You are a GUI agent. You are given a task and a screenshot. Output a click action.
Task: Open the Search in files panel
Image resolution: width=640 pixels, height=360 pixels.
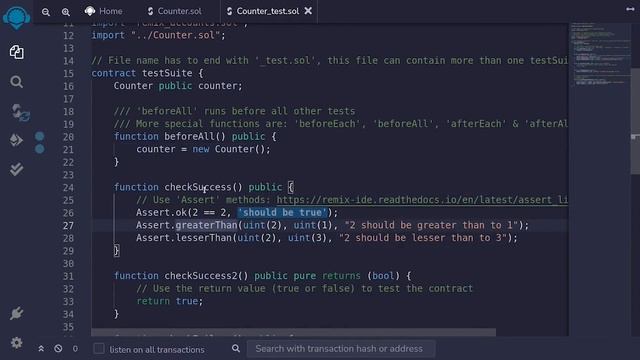pos(16,82)
